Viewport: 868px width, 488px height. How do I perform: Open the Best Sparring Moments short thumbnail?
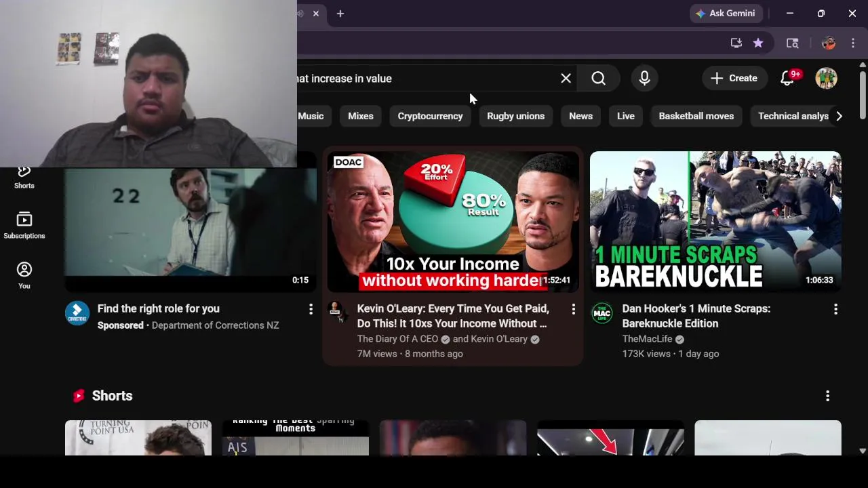296,438
